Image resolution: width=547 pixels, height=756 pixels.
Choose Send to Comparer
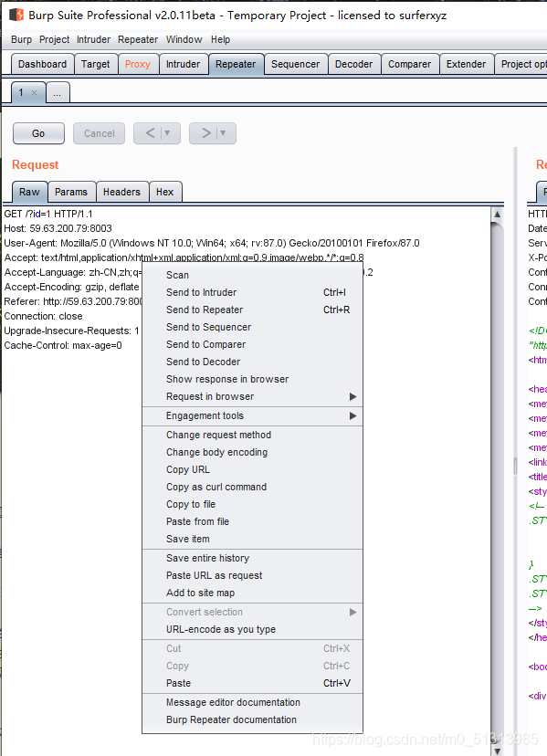(252, 344)
